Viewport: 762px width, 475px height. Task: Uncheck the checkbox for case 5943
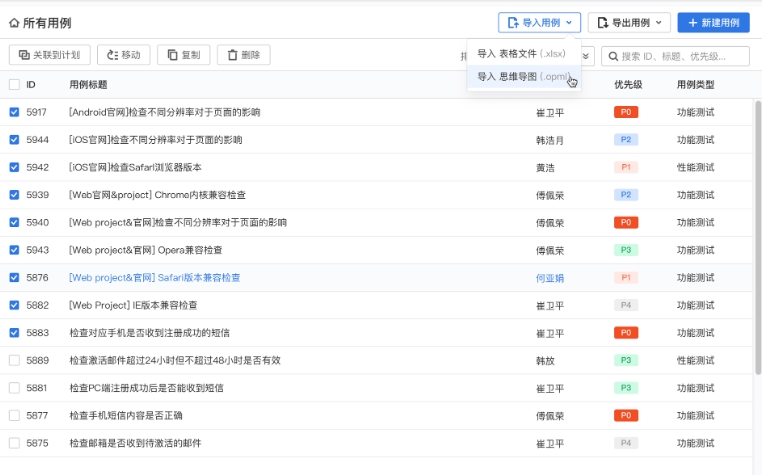pyautogui.click(x=15, y=250)
